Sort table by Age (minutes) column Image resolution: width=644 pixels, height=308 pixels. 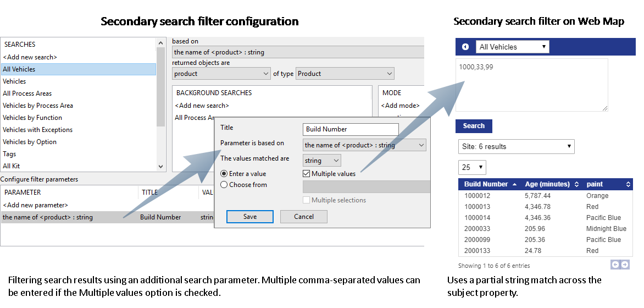(552, 184)
